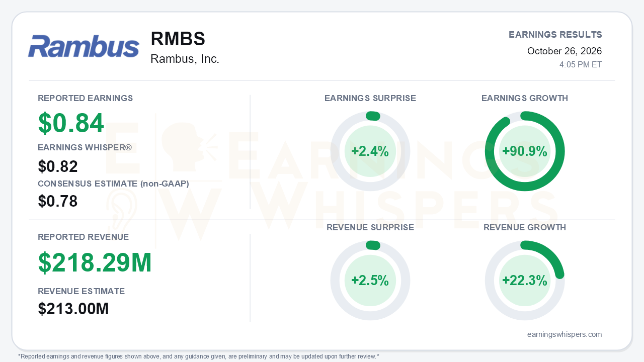The image size is (644, 362).
Task: Select the $0.82 whisper value
Action: (x=58, y=166)
